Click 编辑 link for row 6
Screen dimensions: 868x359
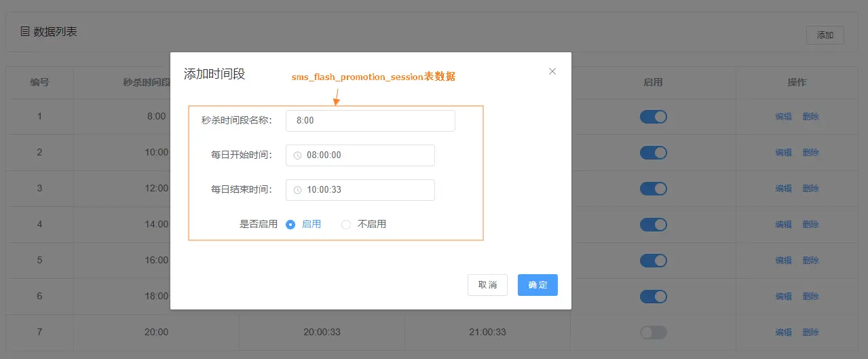[x=784, y=297]
